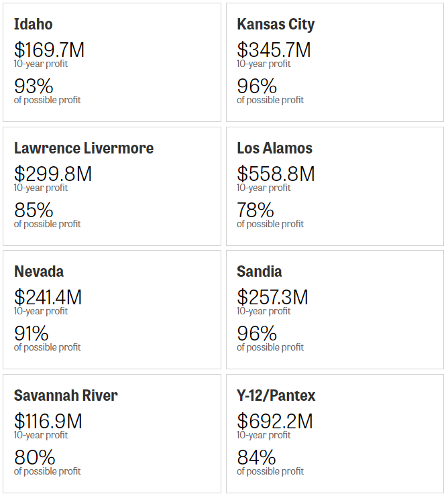Select the Y-12/Pantex heading
Image resolution: width=448 pixels, height=496 pixels.
point(276,395)
